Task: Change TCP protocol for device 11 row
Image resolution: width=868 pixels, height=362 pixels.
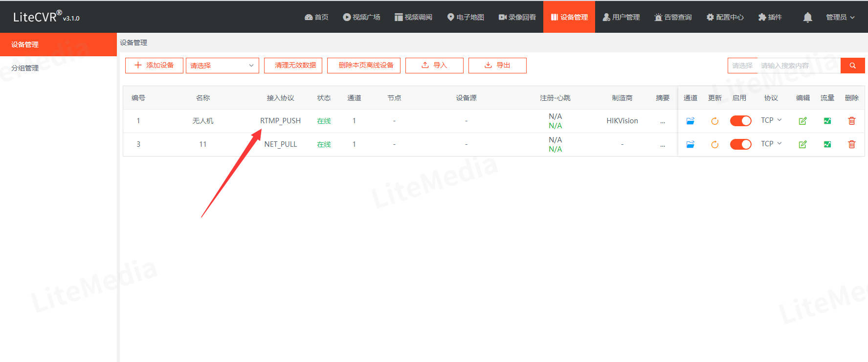Action: 771,144
